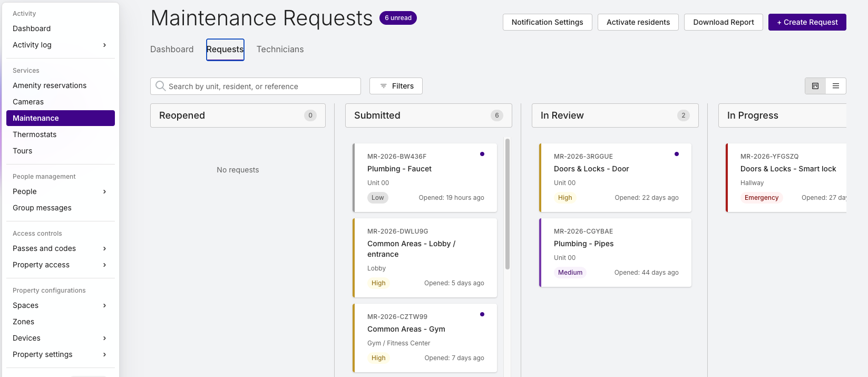Click the Submitted column count badge

click(x=497, y=115)
